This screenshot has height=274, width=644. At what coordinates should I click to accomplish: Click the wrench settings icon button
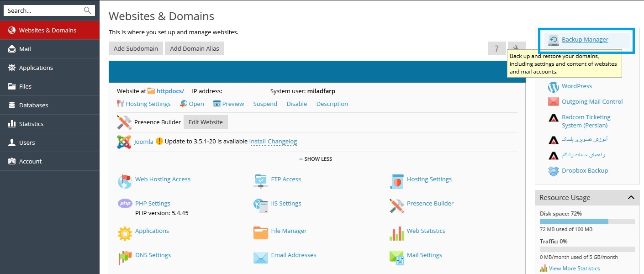[517, 48]
